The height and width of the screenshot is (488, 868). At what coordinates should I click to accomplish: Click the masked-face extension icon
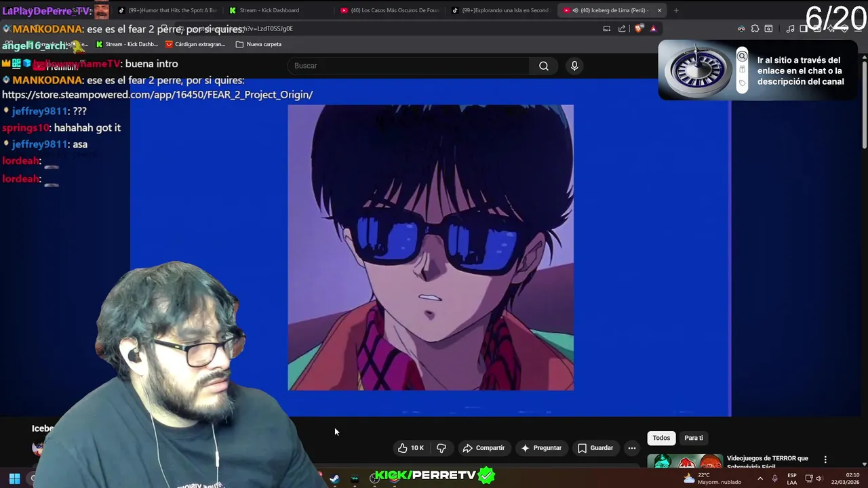(x=741, y=28)
